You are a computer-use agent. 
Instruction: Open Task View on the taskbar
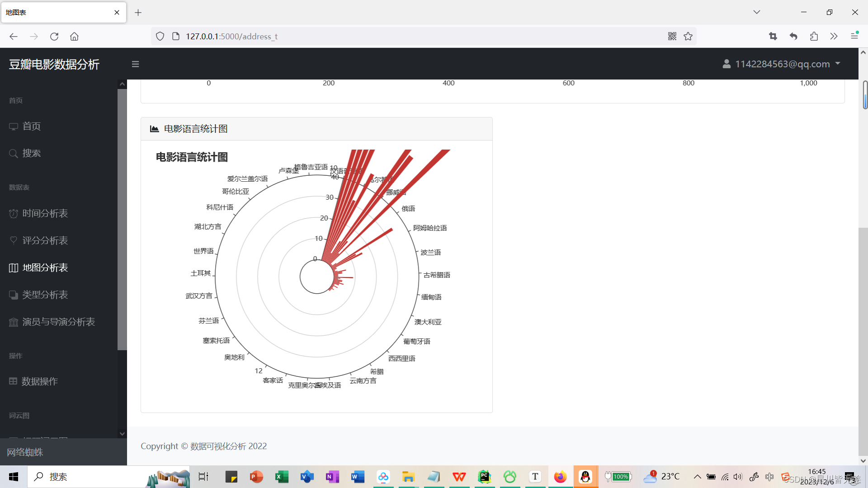(x=203, y=477)
